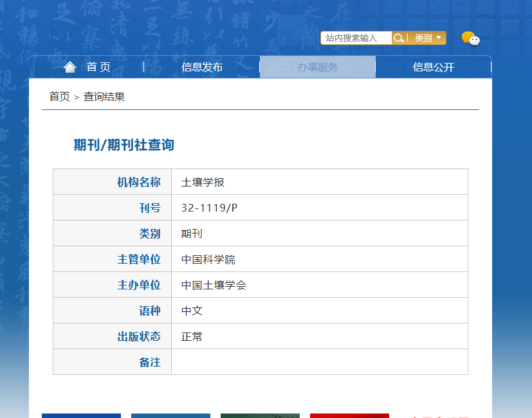Select the 32-1119/P serial number value
Viewport: 532px width, 418px height.
(209, 208)
